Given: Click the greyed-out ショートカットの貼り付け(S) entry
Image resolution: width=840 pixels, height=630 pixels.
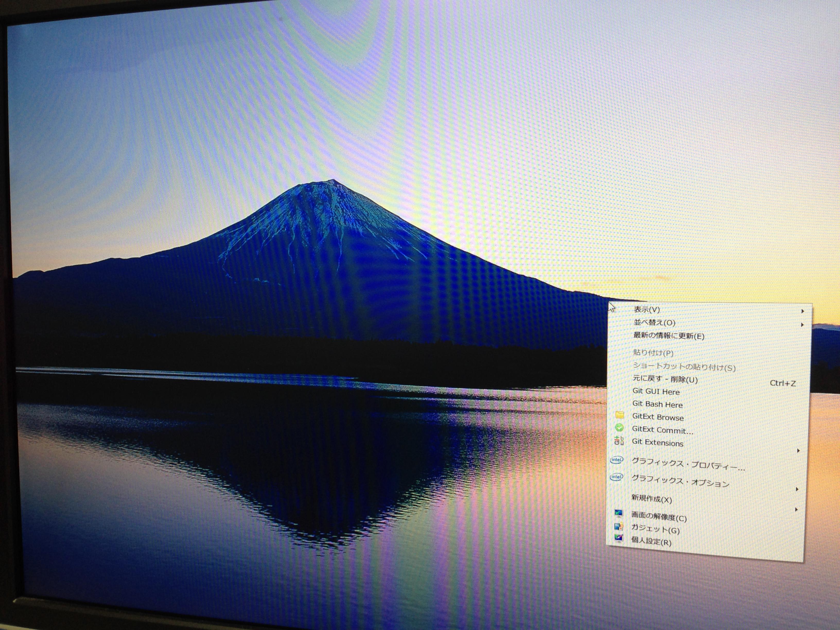Looking at the screenshot, I should (x=684, y=367).
